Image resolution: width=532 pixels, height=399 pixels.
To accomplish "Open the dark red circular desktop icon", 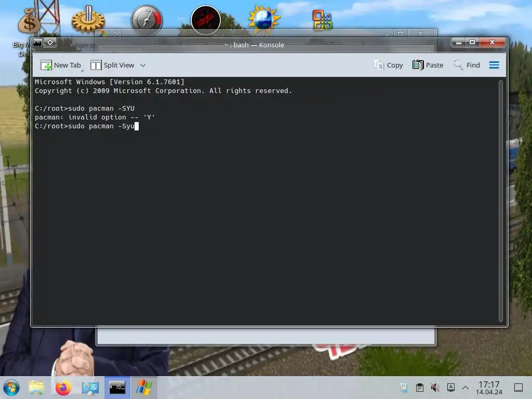I will (206, 20).
